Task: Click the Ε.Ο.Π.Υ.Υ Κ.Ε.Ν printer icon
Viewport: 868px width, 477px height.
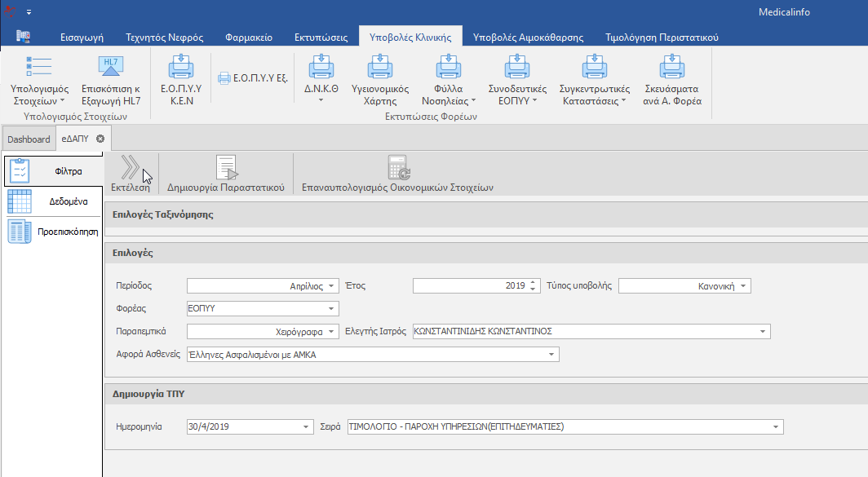Action: point(180,68)
